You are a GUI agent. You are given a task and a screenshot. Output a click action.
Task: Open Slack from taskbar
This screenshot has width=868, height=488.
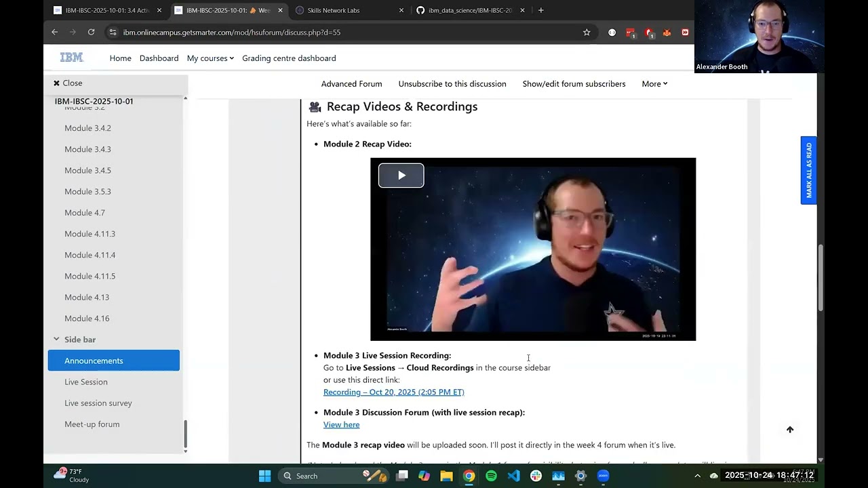(x=536, y=476)
